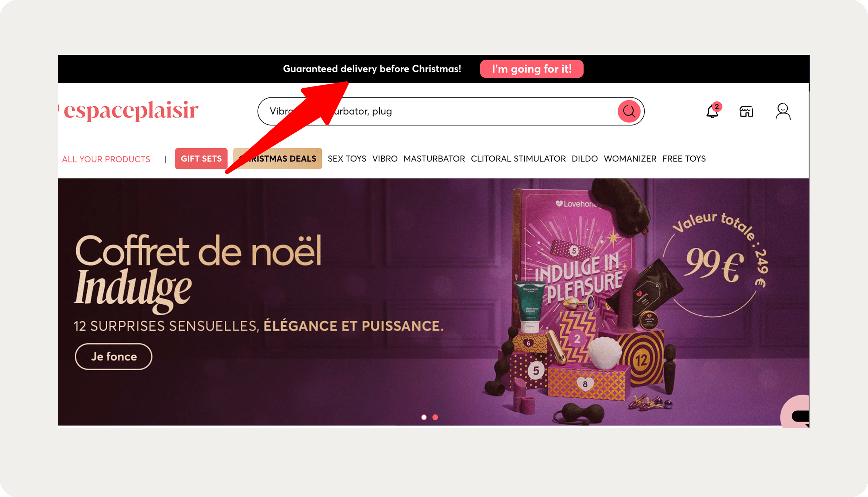Go to the WOMANIZER section

[x=630, y=159]
